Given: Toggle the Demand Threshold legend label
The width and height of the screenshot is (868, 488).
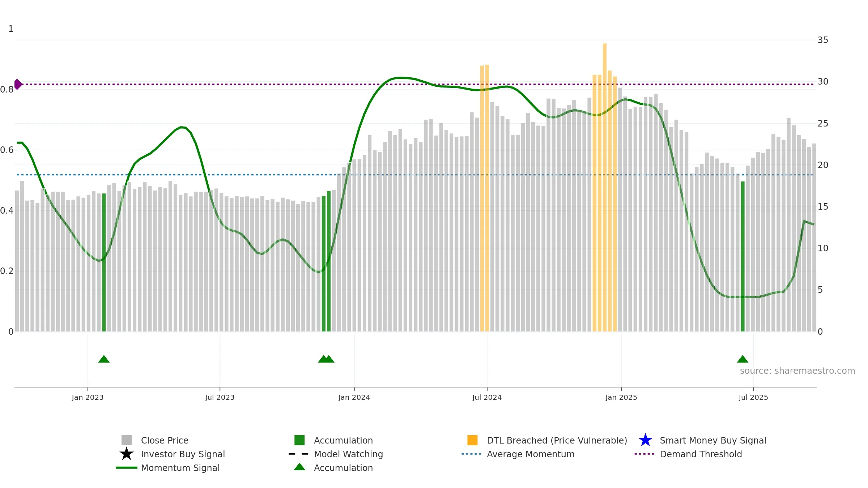Looking at the screenshot, I should (701, 454).
